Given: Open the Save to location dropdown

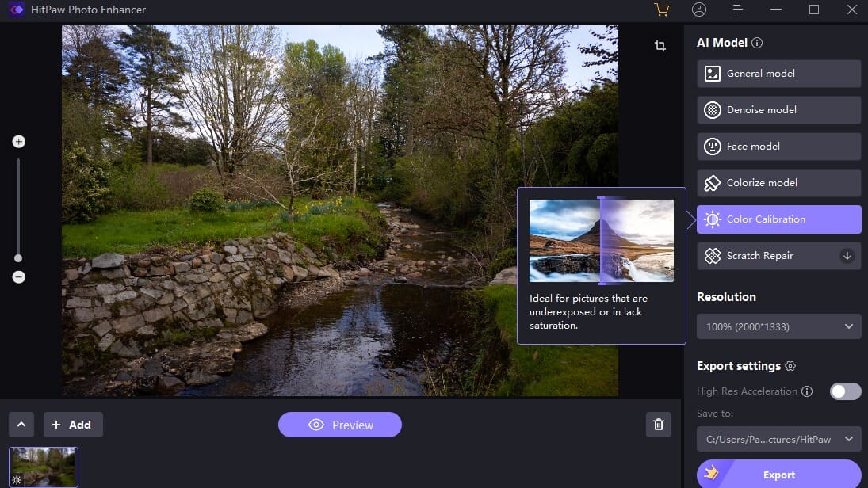Looking at the screenshot, I should click(778, 439).
